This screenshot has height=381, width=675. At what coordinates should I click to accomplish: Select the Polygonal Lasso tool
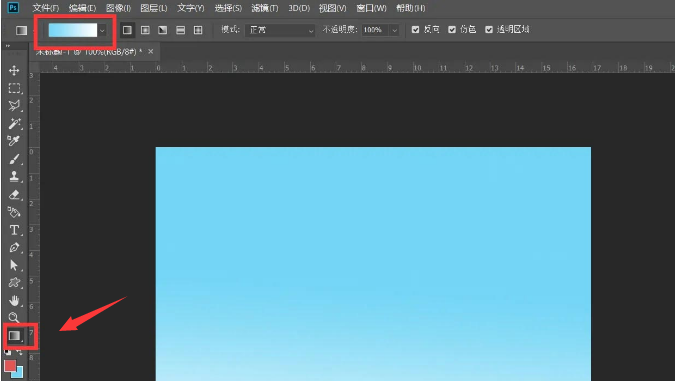[14, 106]
